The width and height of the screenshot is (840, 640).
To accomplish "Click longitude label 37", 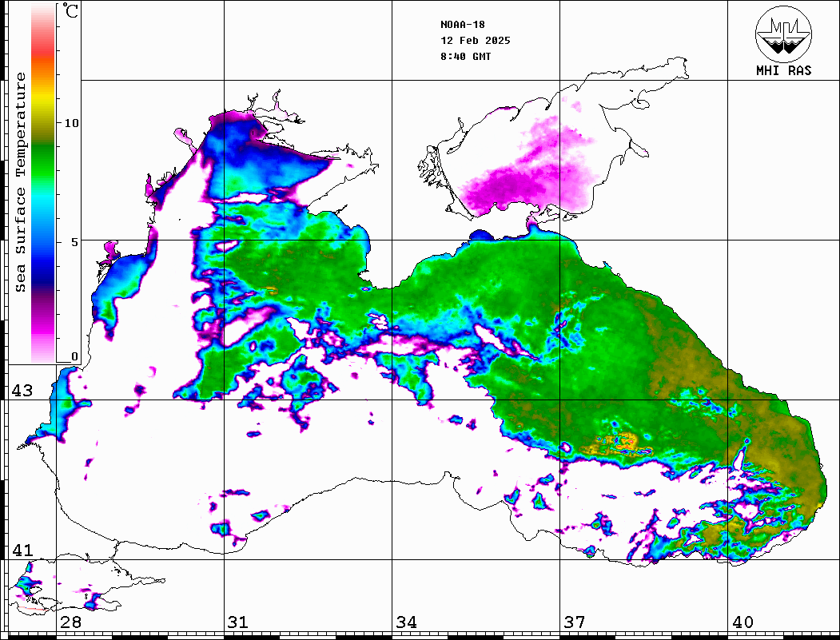I will 575,622.
